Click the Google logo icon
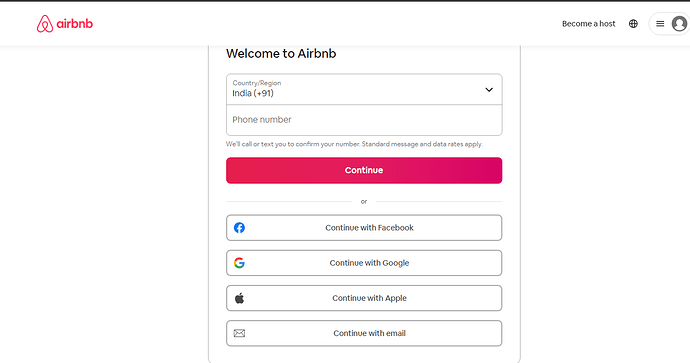 [x=239, y=263]
